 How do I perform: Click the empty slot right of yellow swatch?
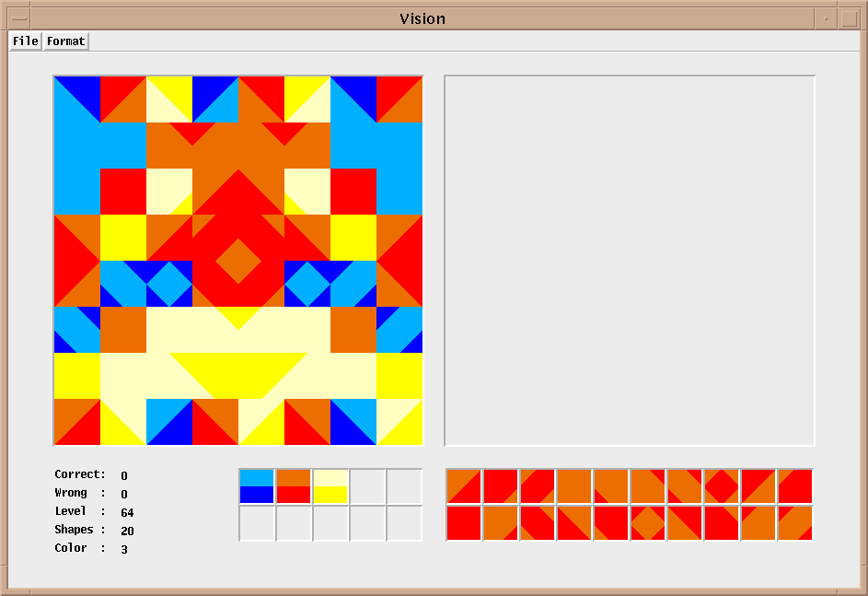point(367,486)
